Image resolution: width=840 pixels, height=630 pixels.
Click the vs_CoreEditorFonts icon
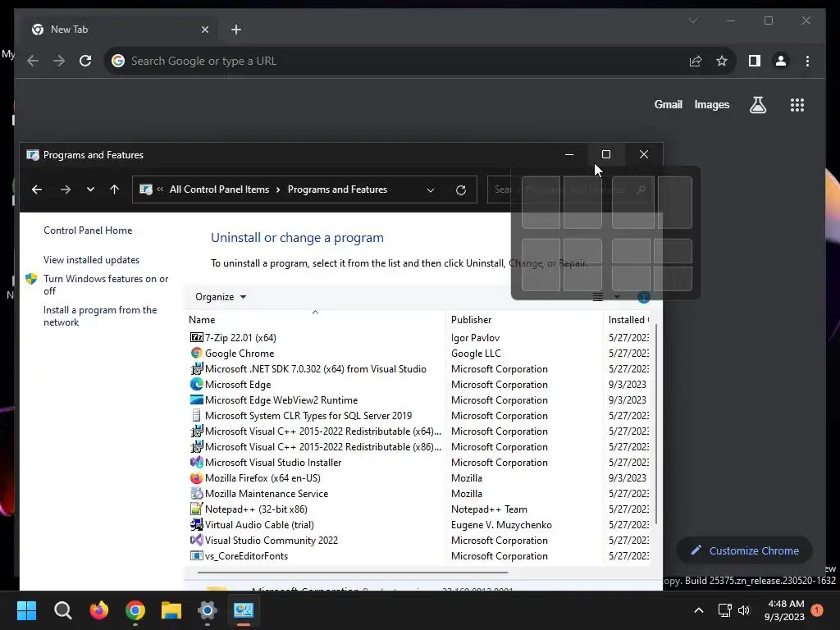coord(197,555)
